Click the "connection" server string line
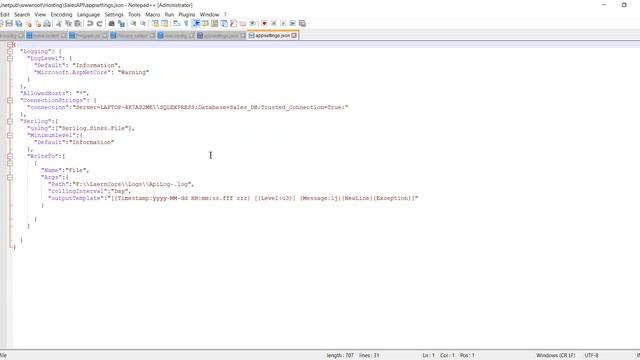Image resolution: width=640 pixels, height=360 pixels. coord(188,107)
